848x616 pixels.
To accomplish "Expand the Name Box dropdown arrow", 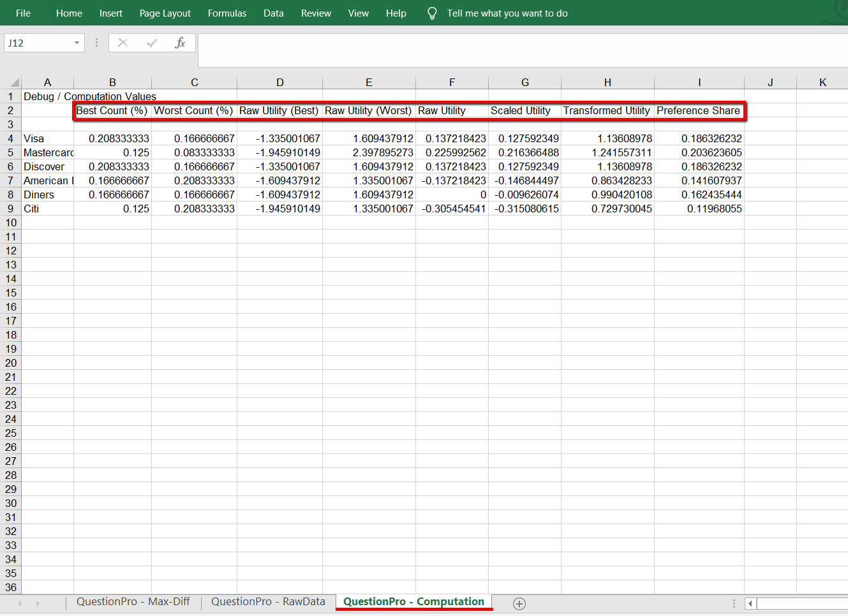I will tap(77, 43).
